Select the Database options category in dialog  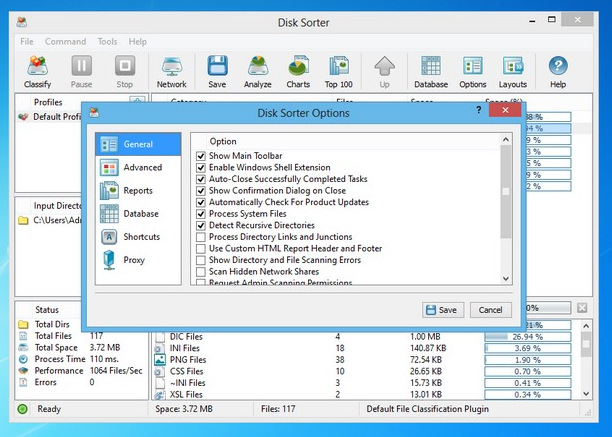coord(138,213)
